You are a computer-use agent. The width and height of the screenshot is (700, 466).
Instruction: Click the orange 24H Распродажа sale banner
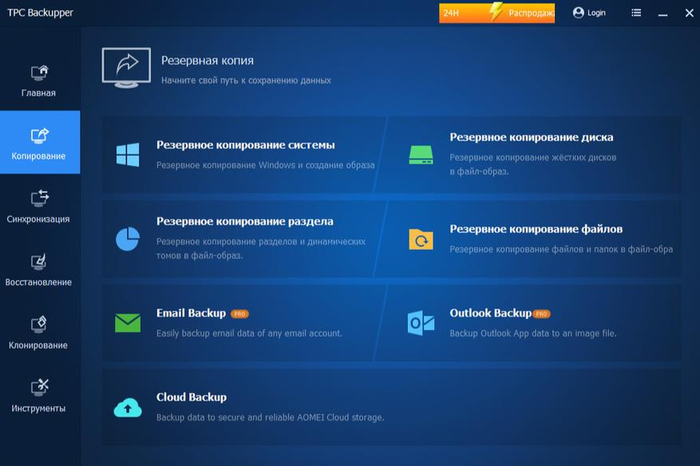point(496,13)
